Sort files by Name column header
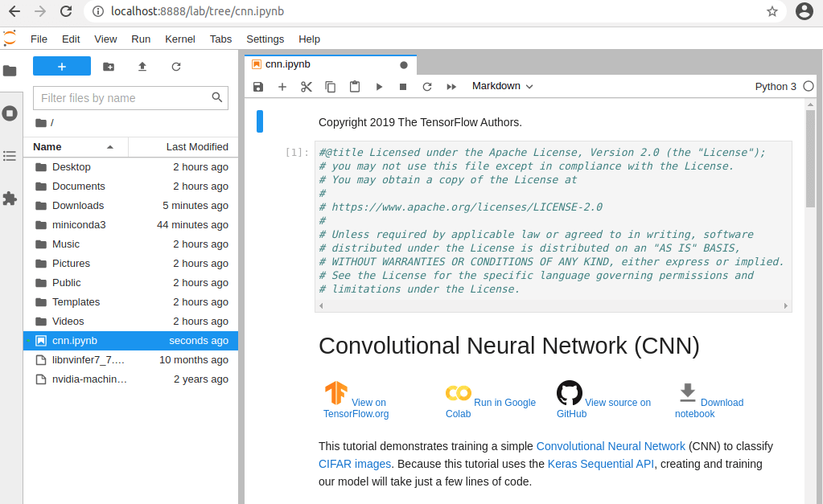The image size is (823, 504). coord(75,147)
